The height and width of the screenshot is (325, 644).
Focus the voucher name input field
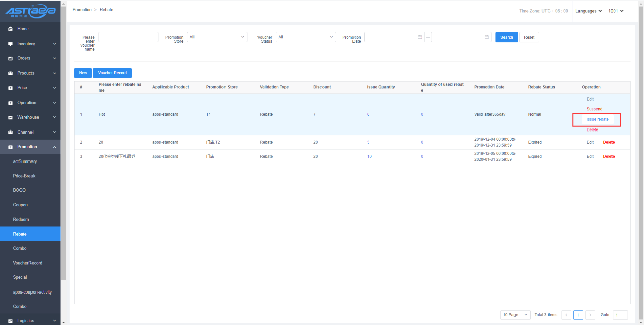[x=128, y=37]
